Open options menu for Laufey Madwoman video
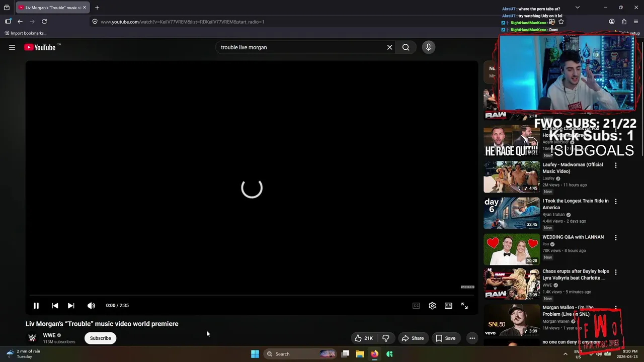This screenshot has width=644, height=362. (x=616, y=165)
